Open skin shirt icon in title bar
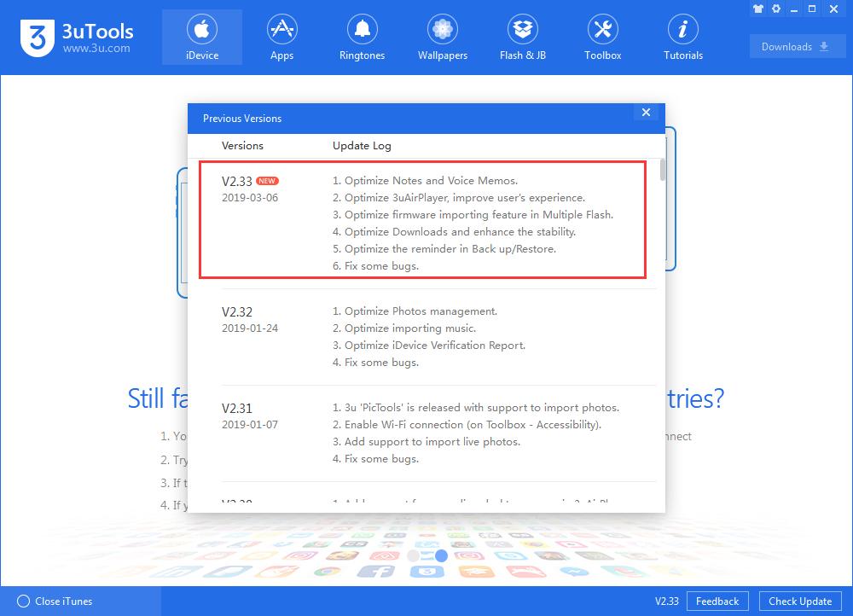The image size is (853, 616). pyautogui.click(x=757, y=9)
